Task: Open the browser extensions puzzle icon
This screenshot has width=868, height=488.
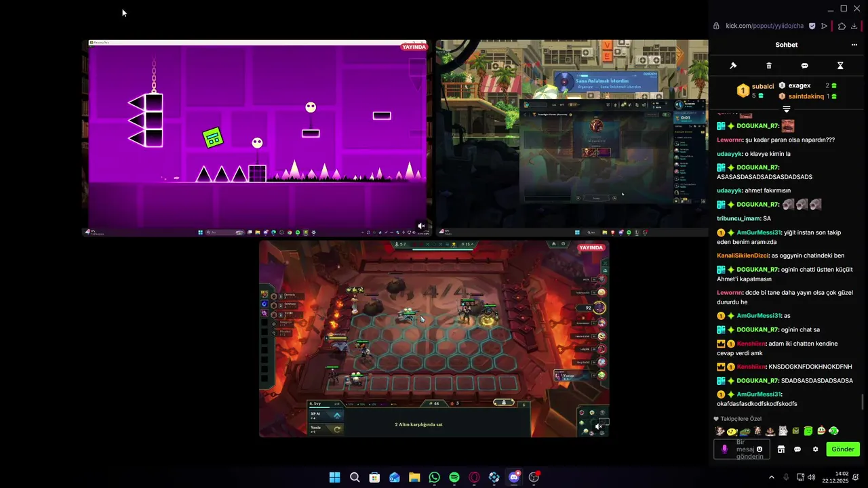Action: click(x=842, y=26)
